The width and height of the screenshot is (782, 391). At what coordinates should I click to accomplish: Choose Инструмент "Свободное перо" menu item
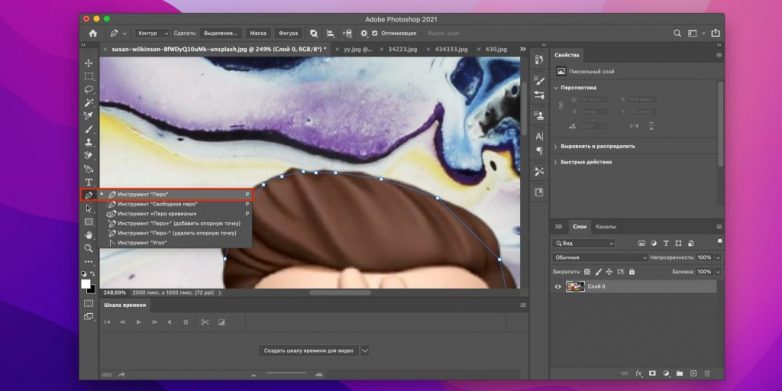click(176, 204)
